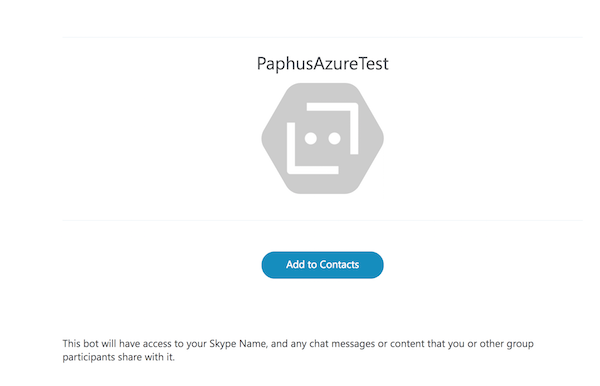600x386 pixels.
Task: Click the top point of the avatar hexagon
Action: (x=323, y=84)
